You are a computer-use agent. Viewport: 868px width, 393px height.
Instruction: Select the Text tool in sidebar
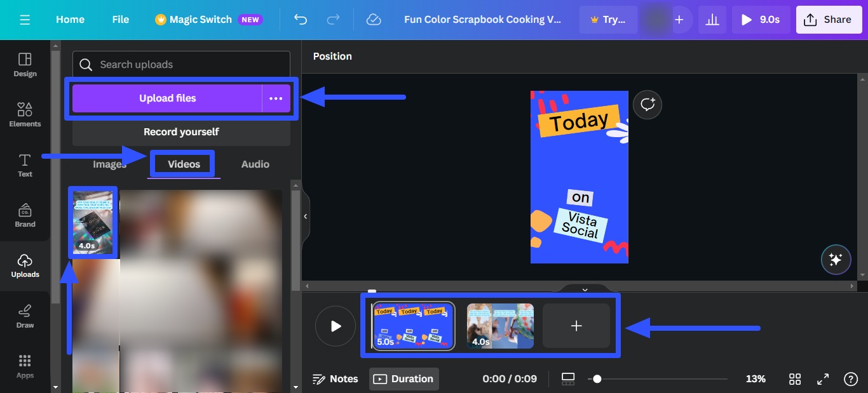tap(25, 164)
